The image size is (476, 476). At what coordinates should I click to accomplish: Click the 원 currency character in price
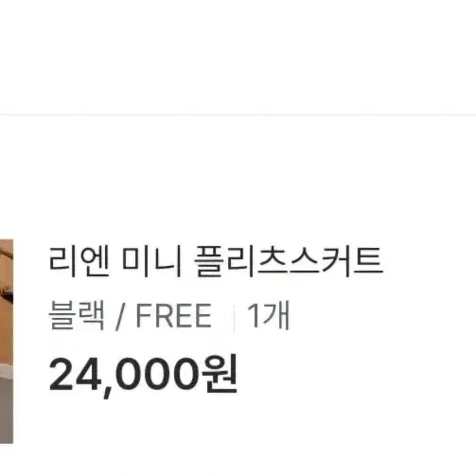coord(219,375)
